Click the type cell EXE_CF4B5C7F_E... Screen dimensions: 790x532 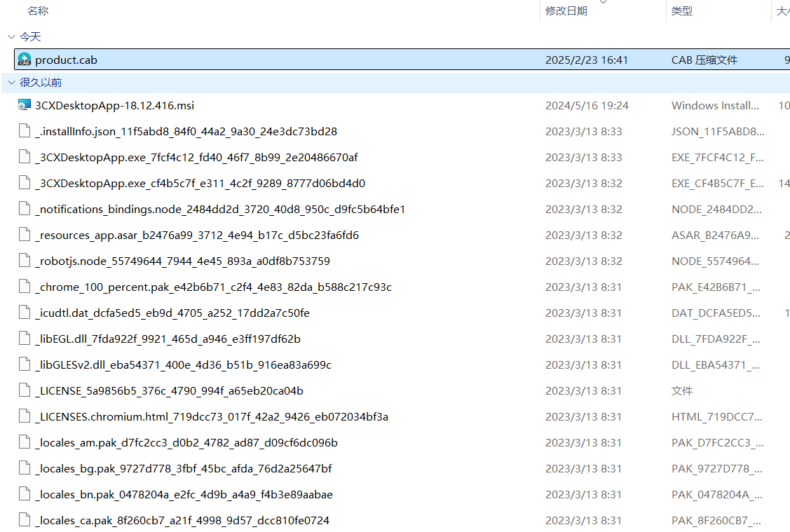(x=718, y=184)
